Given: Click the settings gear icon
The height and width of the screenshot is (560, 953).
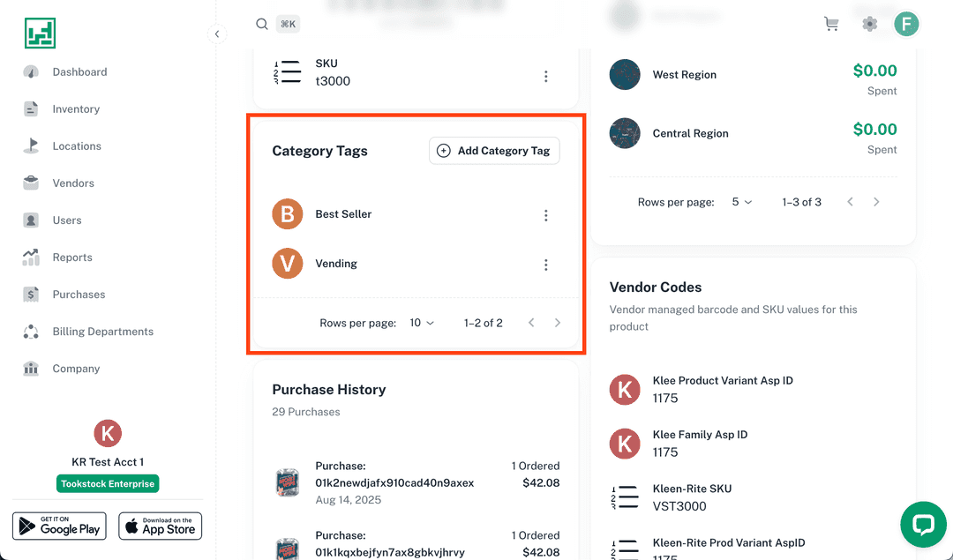Looking at the screenshot, I should pos(869,24).
